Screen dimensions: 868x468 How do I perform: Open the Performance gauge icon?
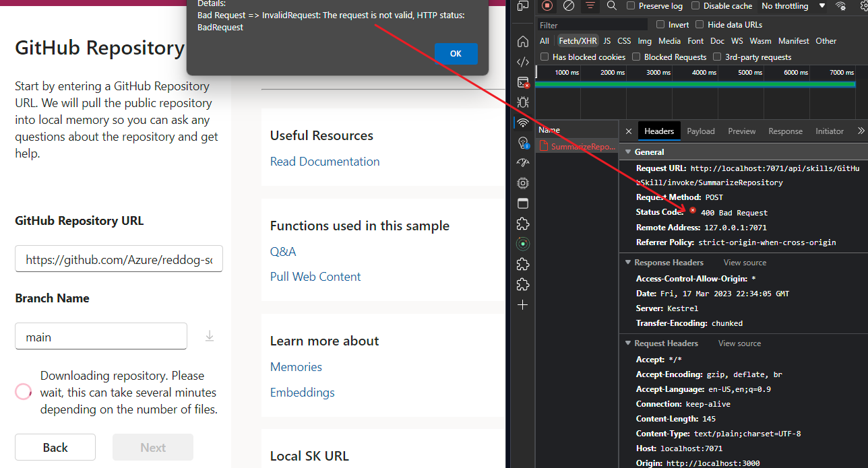[x=523, y=163]
